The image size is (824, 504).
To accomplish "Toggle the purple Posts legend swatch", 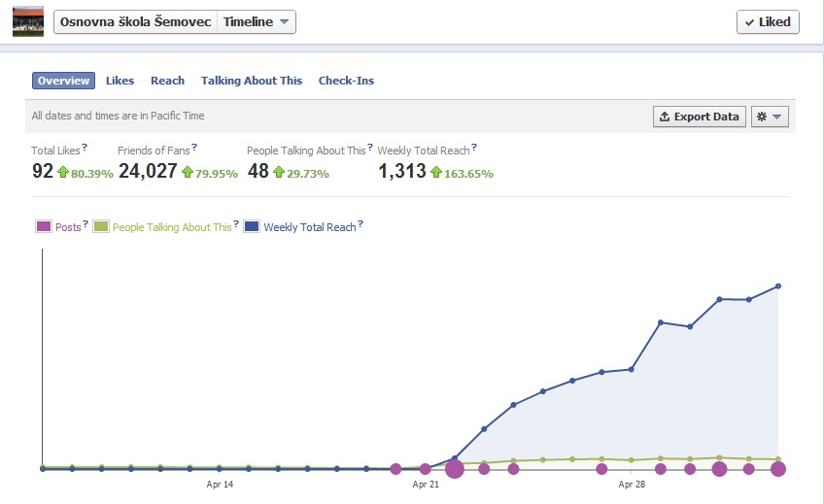I will [44, 226].
